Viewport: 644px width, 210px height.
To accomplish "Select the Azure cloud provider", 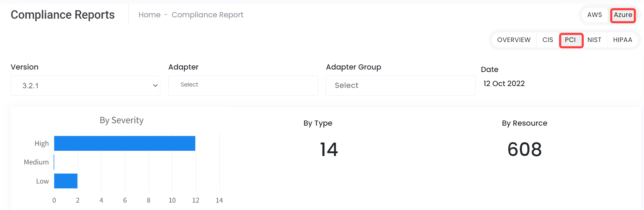I will click(623, 15).
